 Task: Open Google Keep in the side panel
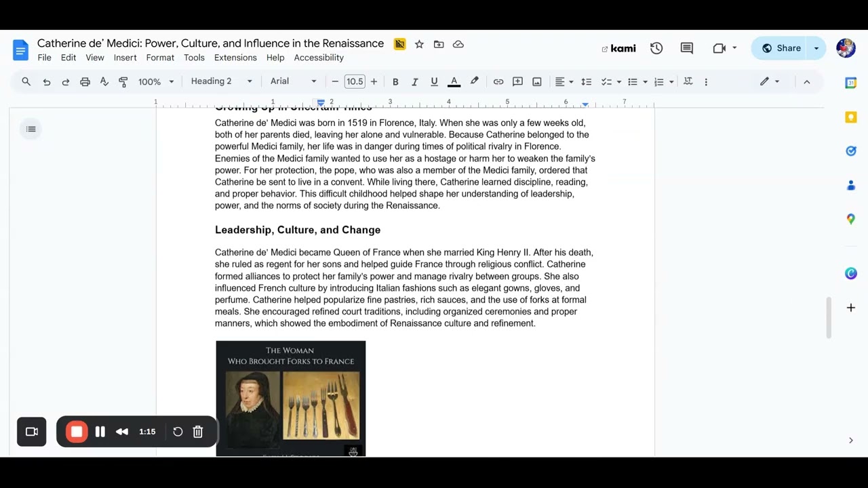(x=851, y=117)
